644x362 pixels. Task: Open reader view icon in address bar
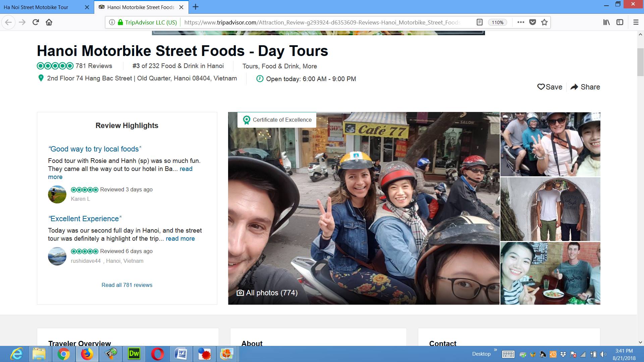(480, 22)
